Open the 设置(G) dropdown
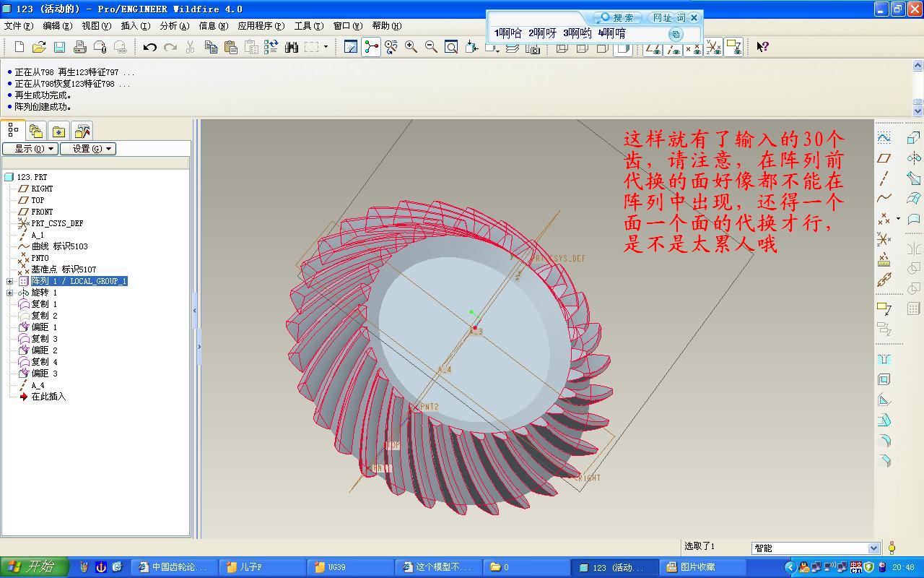924x578 pixels. pyautogui.click(x=88, y=149)
